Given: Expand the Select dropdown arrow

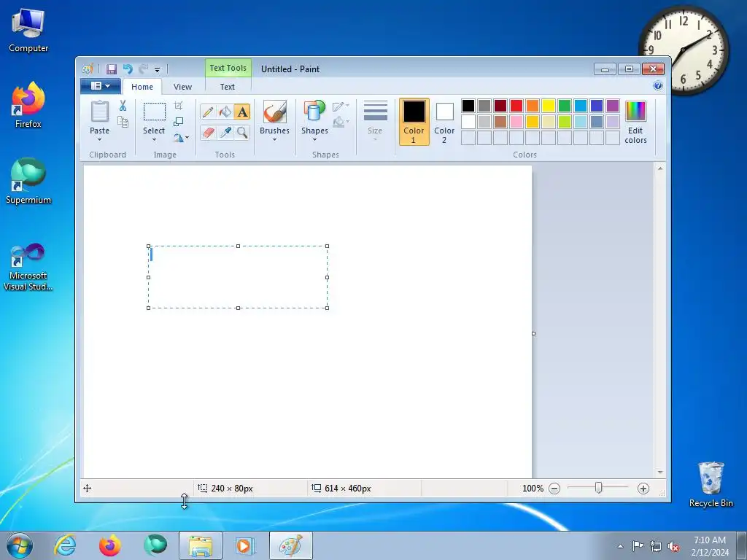Looking at the screenshot, I should click(x=154, y=139).
